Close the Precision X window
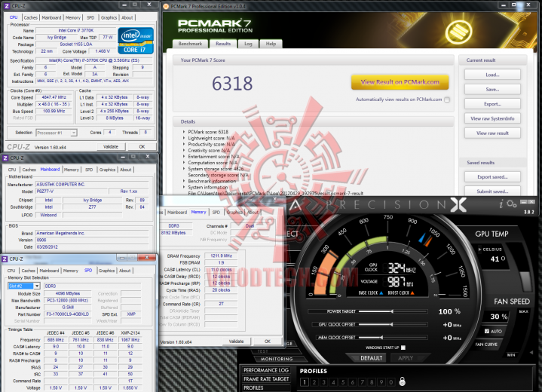This screenshot has width=542, height=392. [531, 202]
